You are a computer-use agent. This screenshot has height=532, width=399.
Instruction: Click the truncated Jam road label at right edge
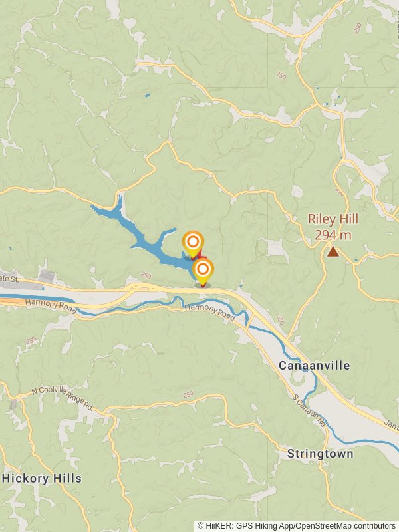[392, 424]
